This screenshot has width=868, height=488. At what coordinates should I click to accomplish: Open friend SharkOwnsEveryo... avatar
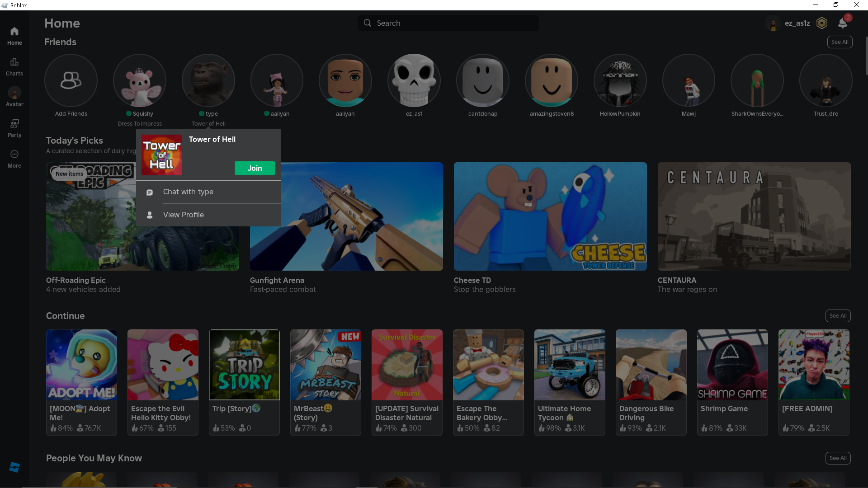[757, 81]
